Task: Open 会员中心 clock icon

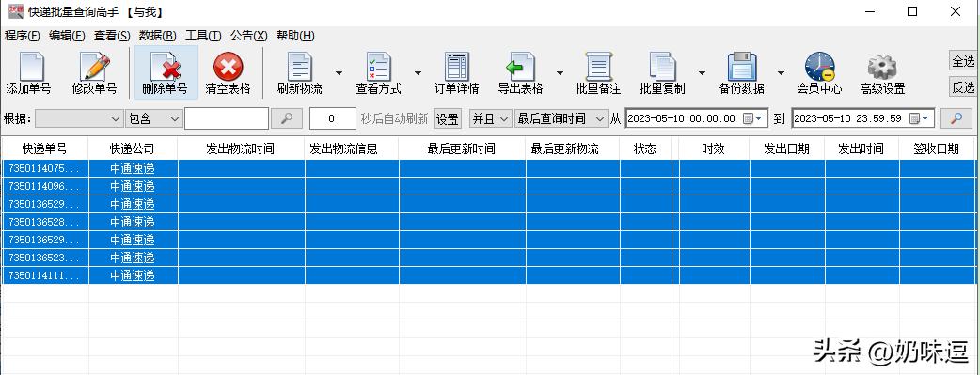Action: pos(819,66)
